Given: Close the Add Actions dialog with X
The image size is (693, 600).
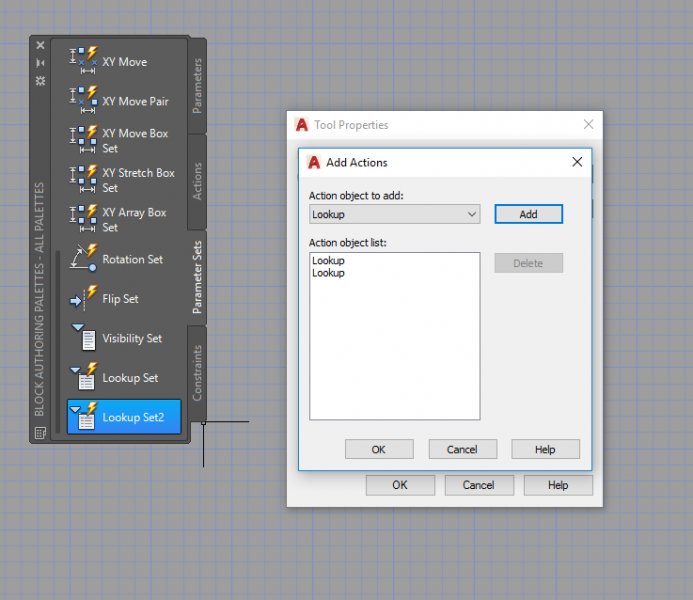Looking at the screenshot, I should 577,162.
